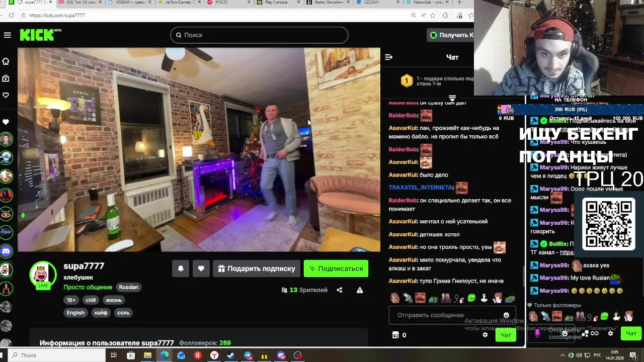Switch to the EZCASH browser tab

[x=377, y=3]
